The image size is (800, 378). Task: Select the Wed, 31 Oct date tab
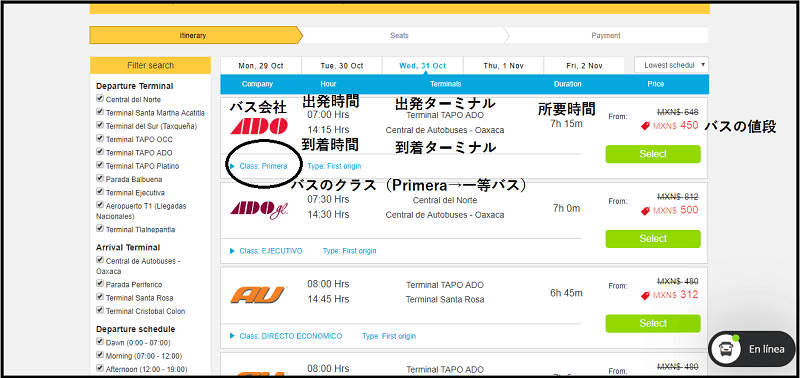[422, 66]
